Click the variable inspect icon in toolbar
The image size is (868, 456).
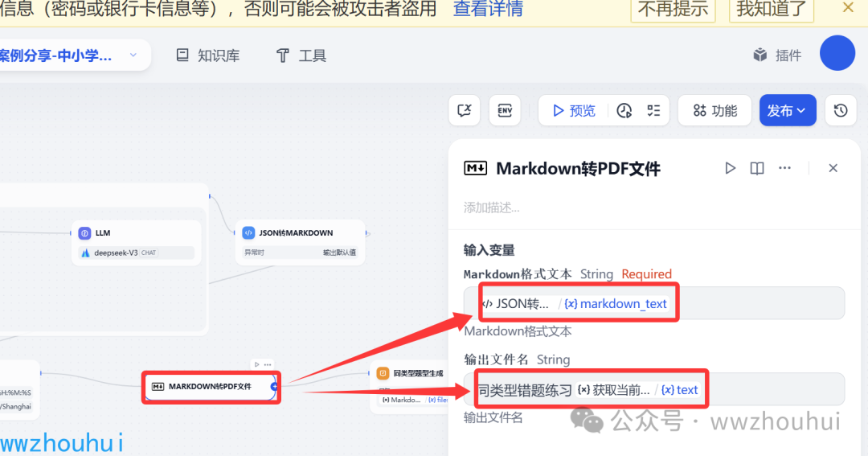pos(464,110)
